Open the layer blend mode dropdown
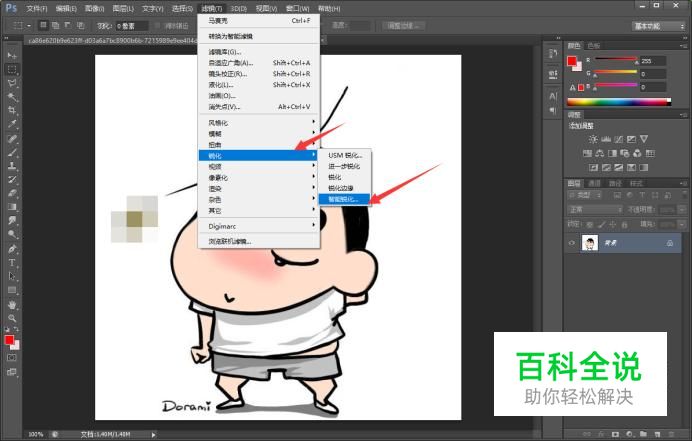 pyautogui.click(x=595, y=210)
